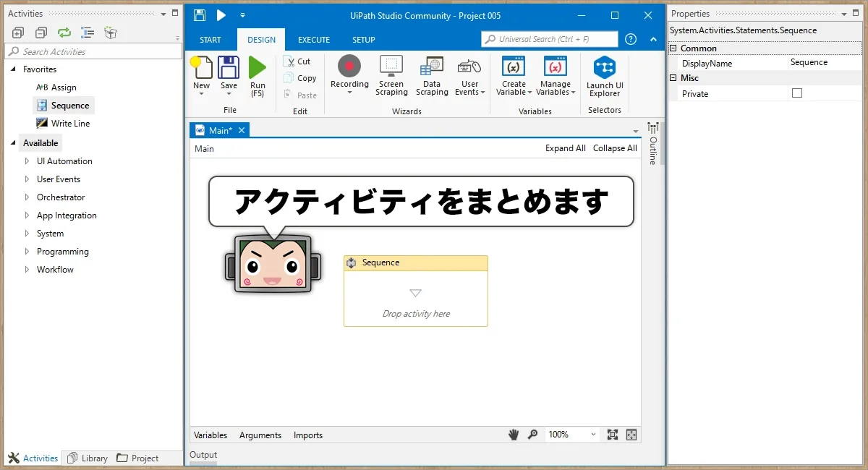Switch to the EXECUTE ribbon tab
Image resolution: width=868 pixels, height=470 pixels.
(x=314, y=40)
